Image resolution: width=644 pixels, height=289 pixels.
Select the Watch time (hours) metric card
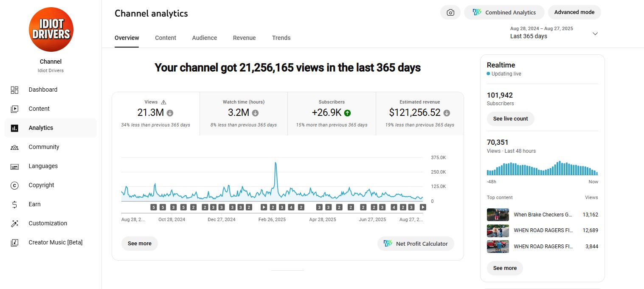tap(244, 113)
